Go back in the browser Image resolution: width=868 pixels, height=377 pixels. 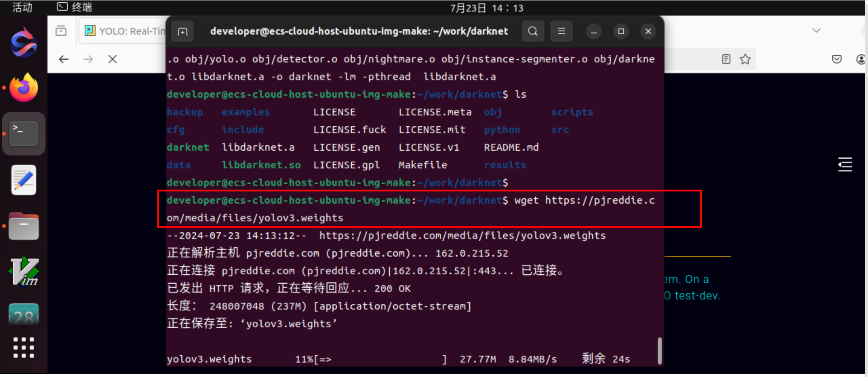point(64,59)
